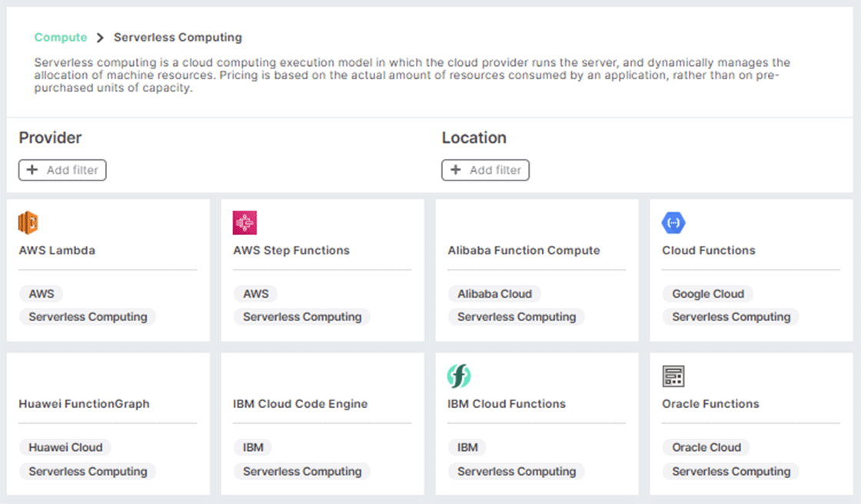Click AWS tag on AWS Lambda card
This screenshot has height=504, width=861.
(42, 293)
